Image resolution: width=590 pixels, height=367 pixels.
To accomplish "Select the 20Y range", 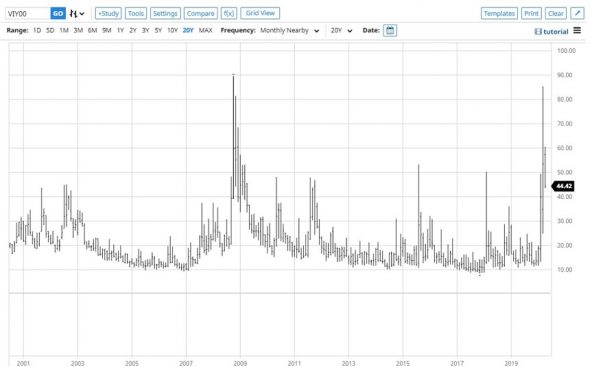I will click(x=188, y=30).
